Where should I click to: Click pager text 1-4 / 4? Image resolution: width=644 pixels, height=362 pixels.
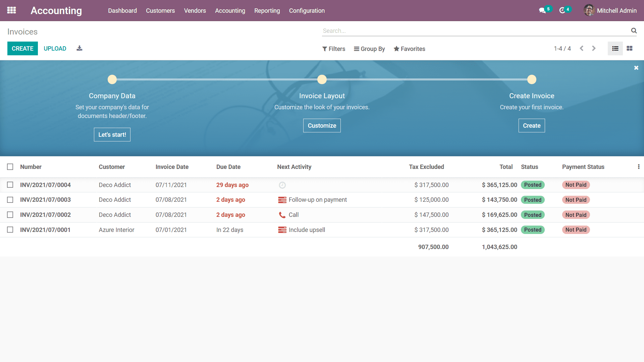pos(562,49)
